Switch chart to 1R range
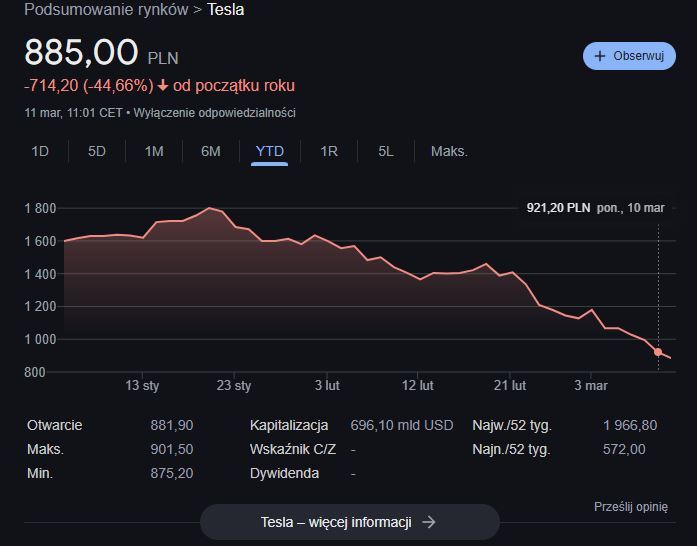Image resolution: width=697 pixels, height=546 pixels. [x=329, y=151]
